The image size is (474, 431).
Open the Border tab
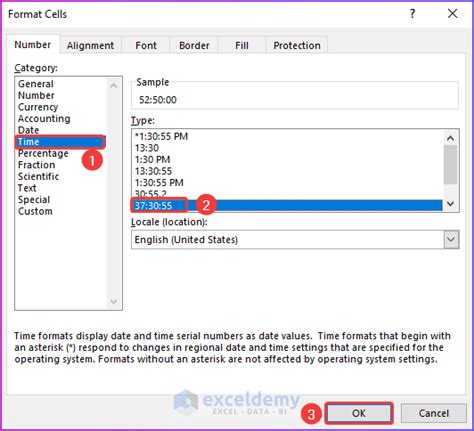(194, 45)
